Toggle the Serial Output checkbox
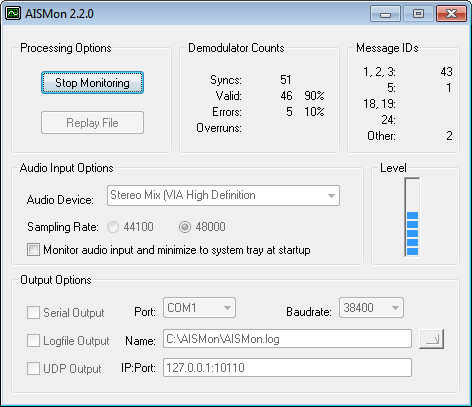The height and width of the screenshot is (407, 472). (33, 313)
